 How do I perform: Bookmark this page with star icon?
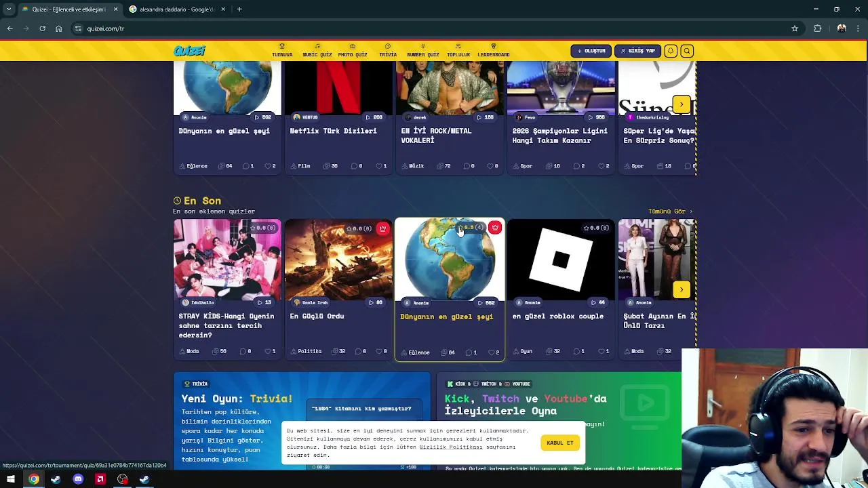point(795,28)
